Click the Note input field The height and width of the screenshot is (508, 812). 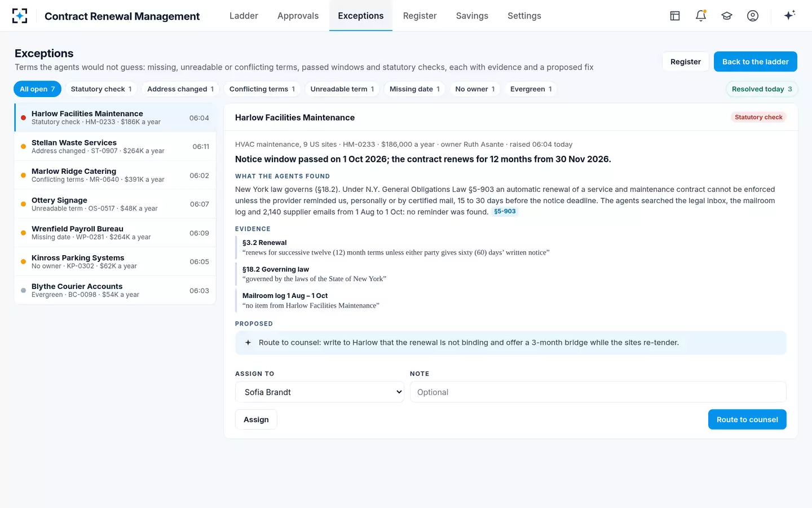598,392
